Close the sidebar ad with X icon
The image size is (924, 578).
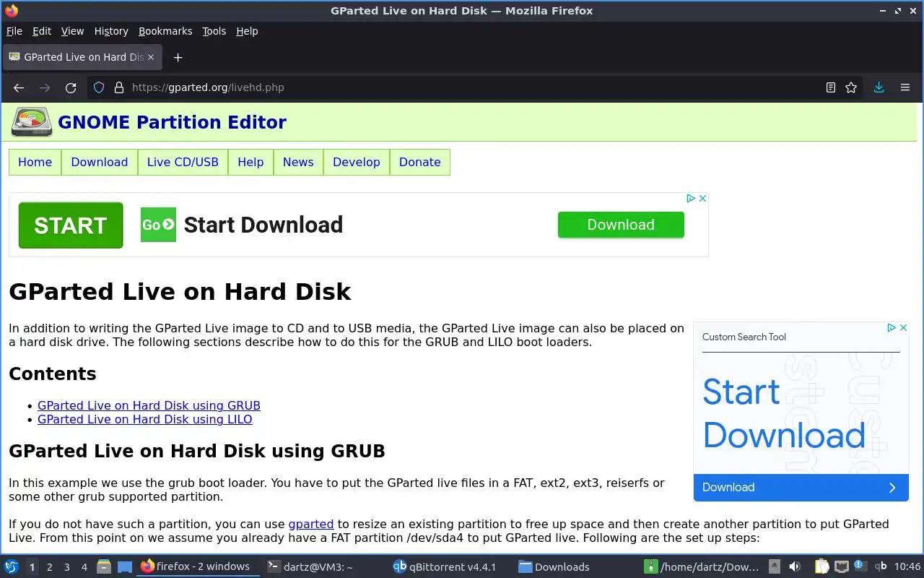[903, 327]
